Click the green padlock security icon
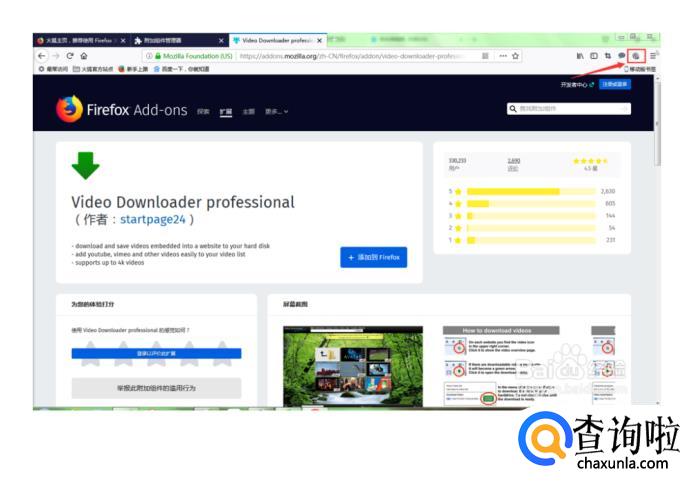Screen dimensions: 692x494 pos(158,56)
